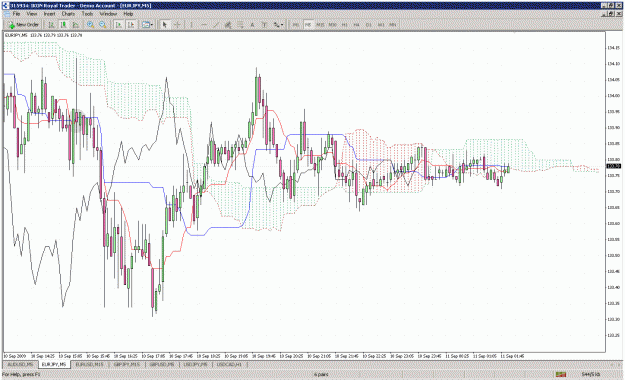The width and height of the screenshot is (625, 380).
Task: Click the 'For Help, press F1' status text
Action: (x=21, y=374)
